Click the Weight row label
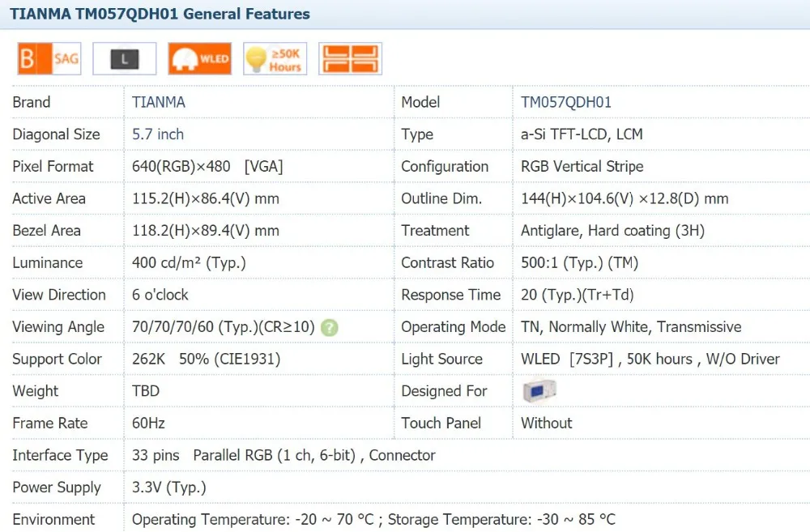 (36, 391)
